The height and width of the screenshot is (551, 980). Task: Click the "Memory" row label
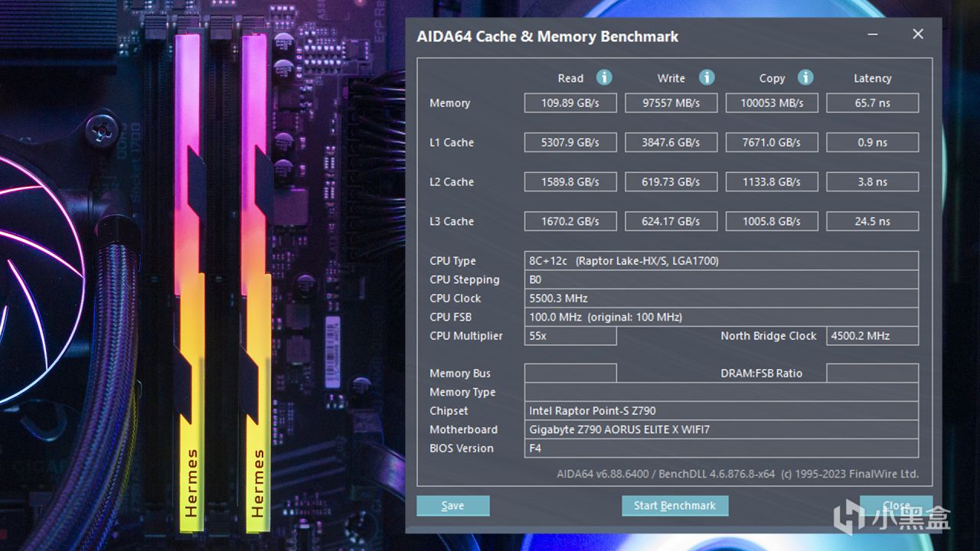450,103
